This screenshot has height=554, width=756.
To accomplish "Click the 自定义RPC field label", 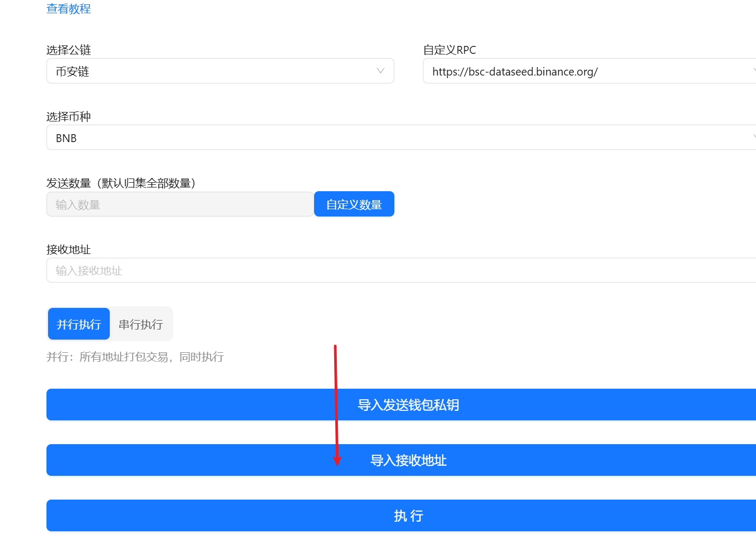I will point(449,50).
